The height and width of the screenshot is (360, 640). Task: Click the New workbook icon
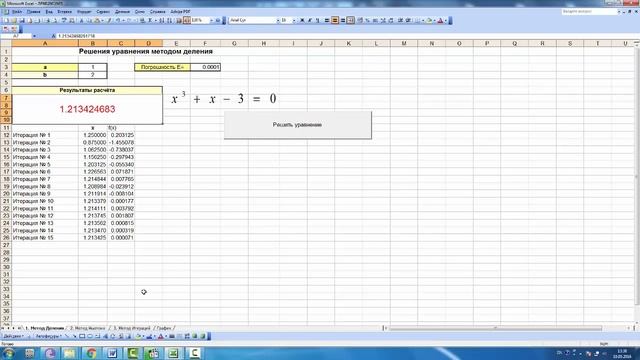6,20
